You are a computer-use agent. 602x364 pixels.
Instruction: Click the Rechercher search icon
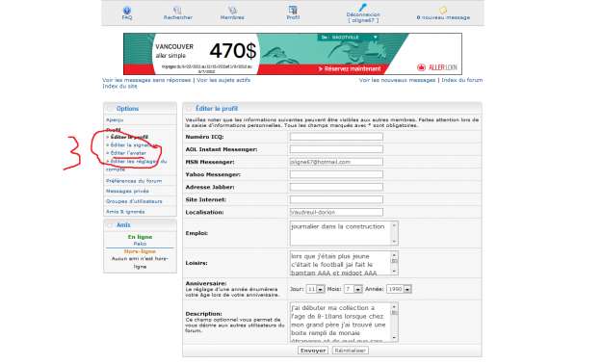(177, 11)
